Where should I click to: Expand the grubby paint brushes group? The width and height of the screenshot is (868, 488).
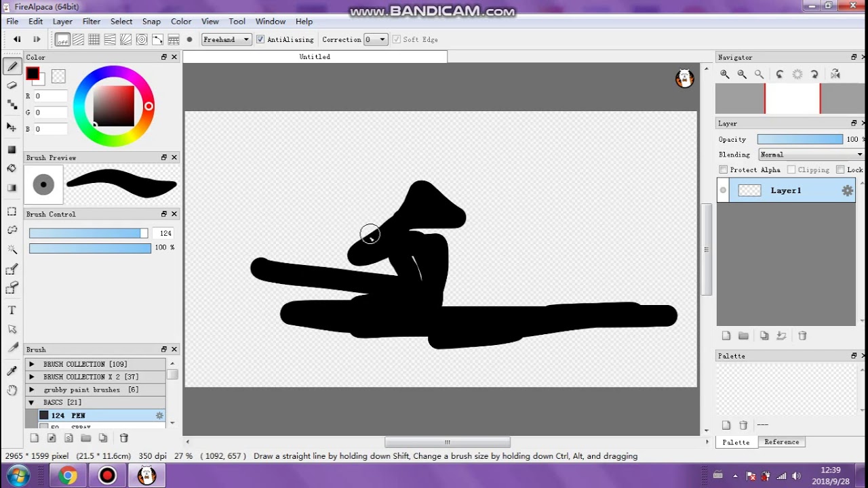click(x=31, y=390)
